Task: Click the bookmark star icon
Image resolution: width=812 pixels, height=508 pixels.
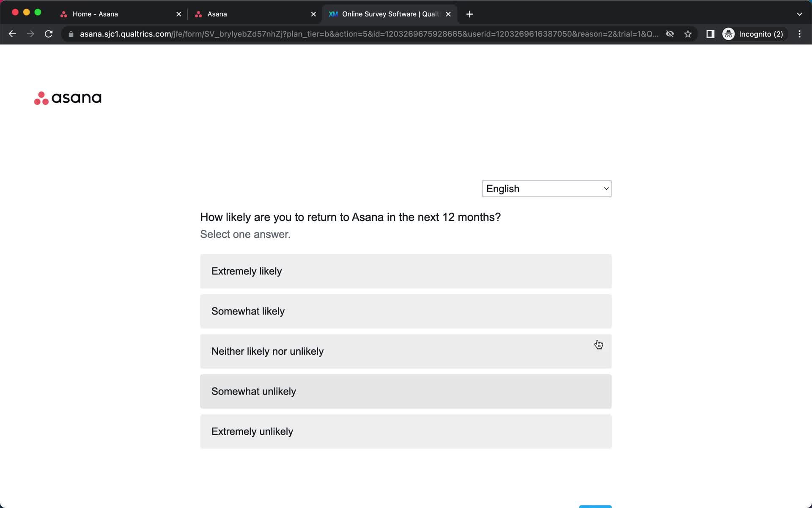Action: 689,34
